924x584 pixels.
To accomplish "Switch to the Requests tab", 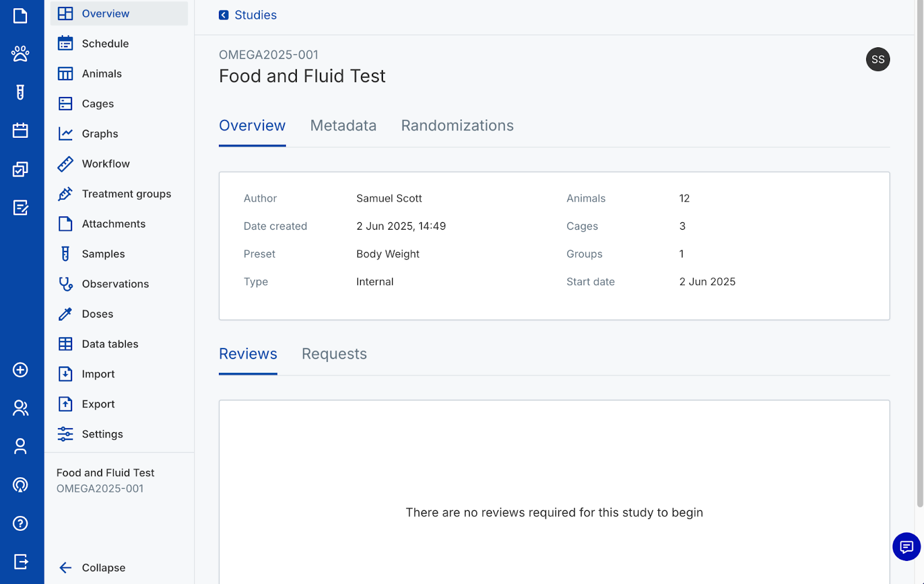I will [x=334, y=354].
